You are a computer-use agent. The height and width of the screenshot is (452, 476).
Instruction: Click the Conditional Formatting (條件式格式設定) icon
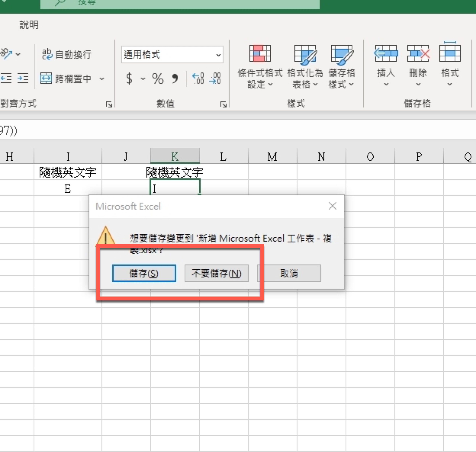pos(260,54)
